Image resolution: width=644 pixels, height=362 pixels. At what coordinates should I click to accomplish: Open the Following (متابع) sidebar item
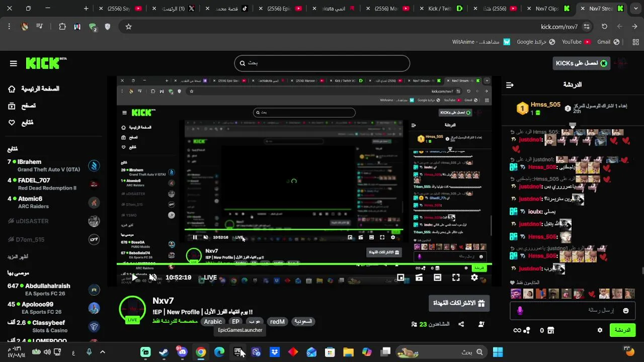click(21, 123)
